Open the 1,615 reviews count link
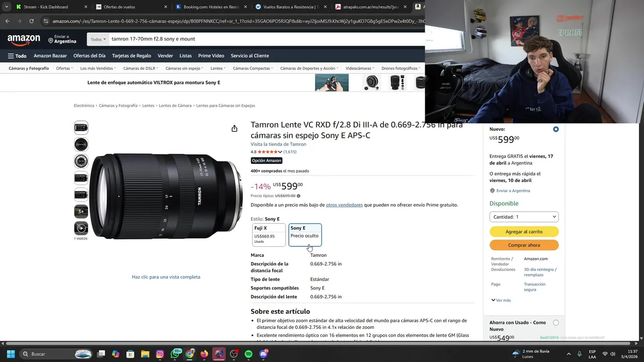The image size is (644, 362). coord(290,152)
